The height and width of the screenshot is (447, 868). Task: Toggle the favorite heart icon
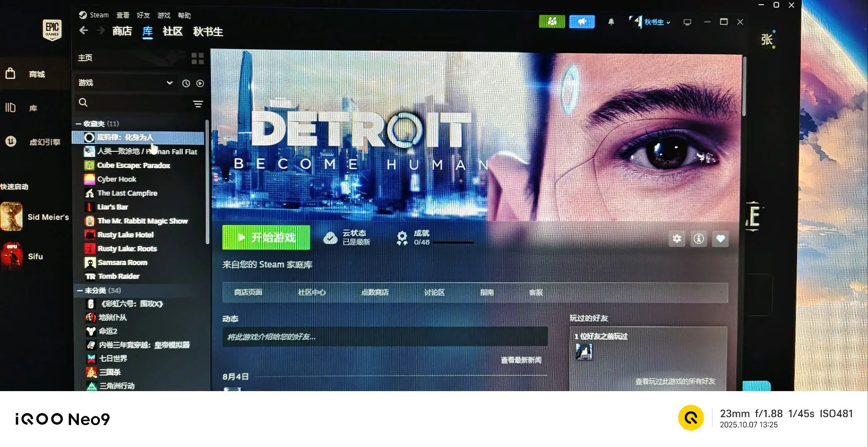pos(720,239)
